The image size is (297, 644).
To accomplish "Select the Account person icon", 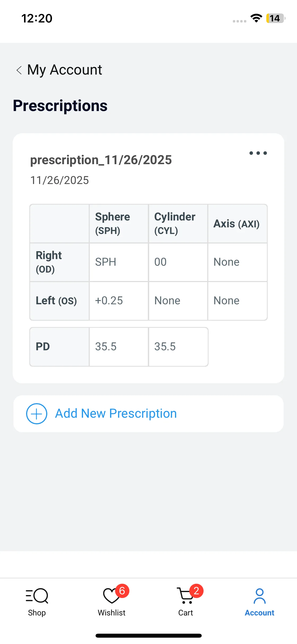I will click(x=260, y=596).
